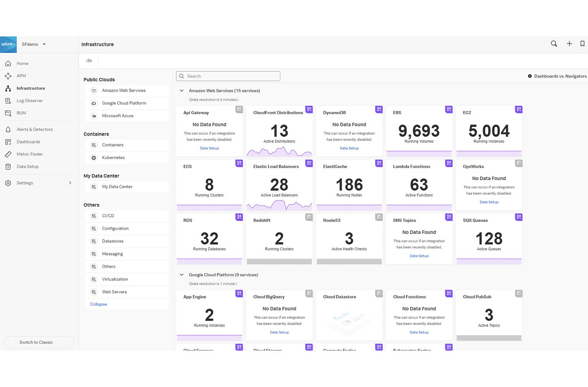Open Dashboards vs. Navigators info
588x387 pixels.
pos(557,76)
